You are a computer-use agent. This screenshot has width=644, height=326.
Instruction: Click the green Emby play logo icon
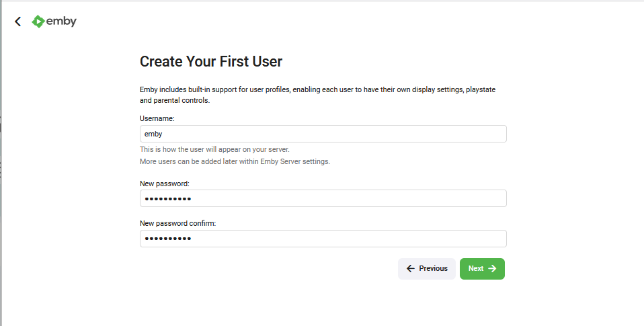pyautogui.click(x=38, y=22)
